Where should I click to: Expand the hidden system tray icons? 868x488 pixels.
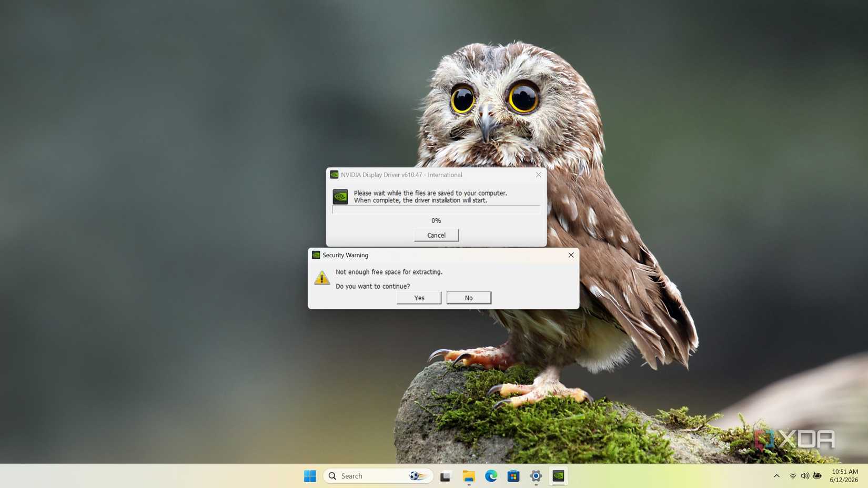click(776, 476)
